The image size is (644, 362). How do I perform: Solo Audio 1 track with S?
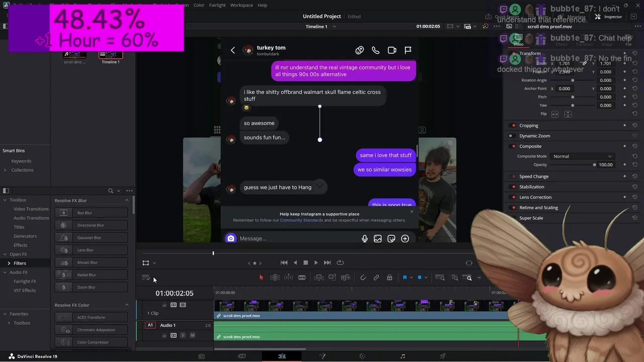pyautogui.click(x=183, y=335)
